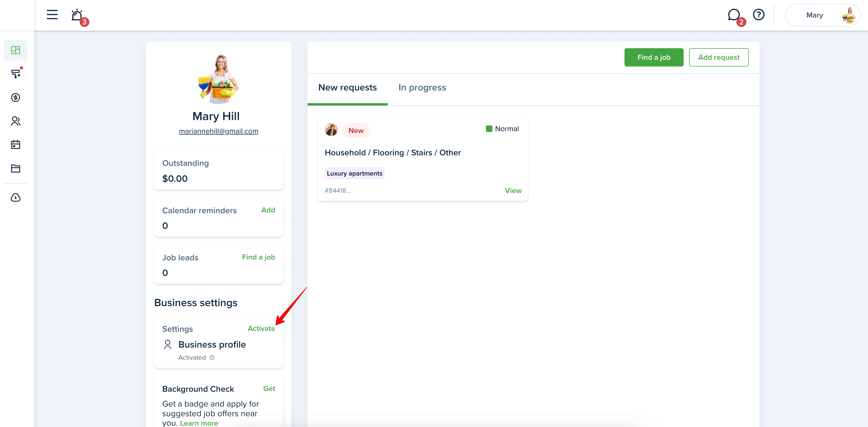Click the Luxury apartments tag

354,173
